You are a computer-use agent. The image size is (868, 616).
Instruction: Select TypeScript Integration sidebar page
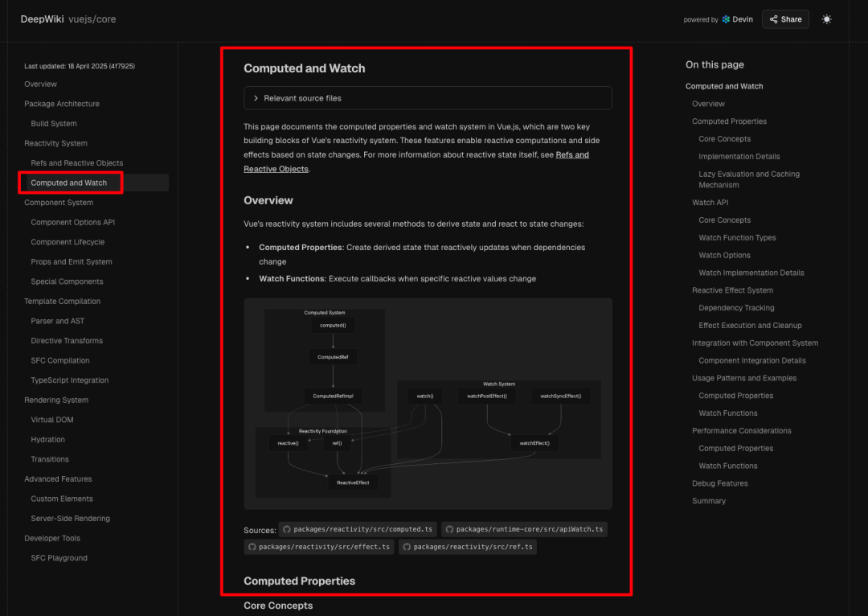70,380
